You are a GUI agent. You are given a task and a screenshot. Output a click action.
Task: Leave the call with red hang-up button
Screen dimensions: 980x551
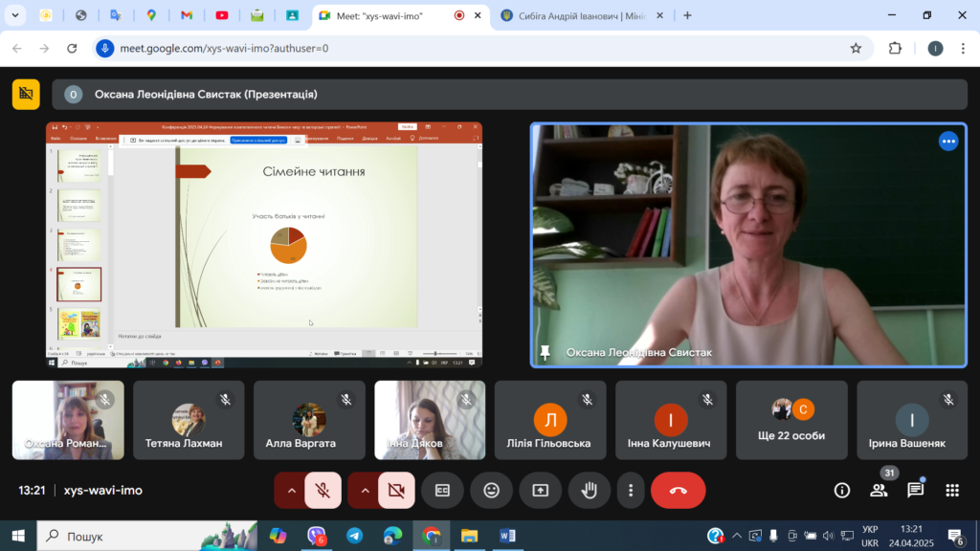679,491
